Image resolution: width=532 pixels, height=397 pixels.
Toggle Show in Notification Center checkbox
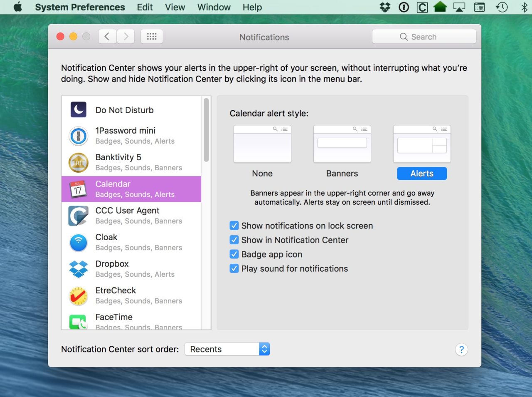234,240
